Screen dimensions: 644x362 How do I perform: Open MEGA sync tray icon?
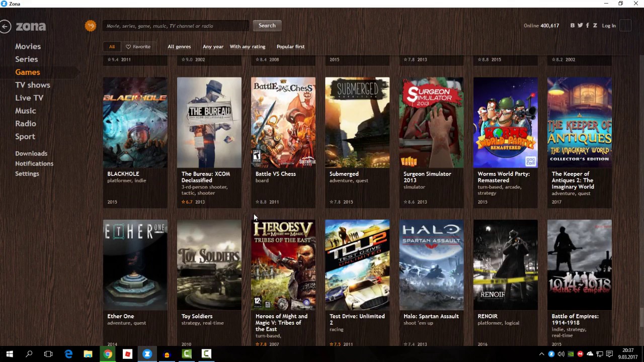tap(581, 354)
